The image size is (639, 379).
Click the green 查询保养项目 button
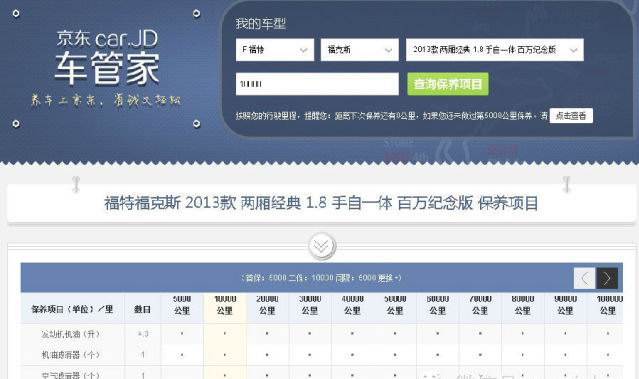pos(448,84)
